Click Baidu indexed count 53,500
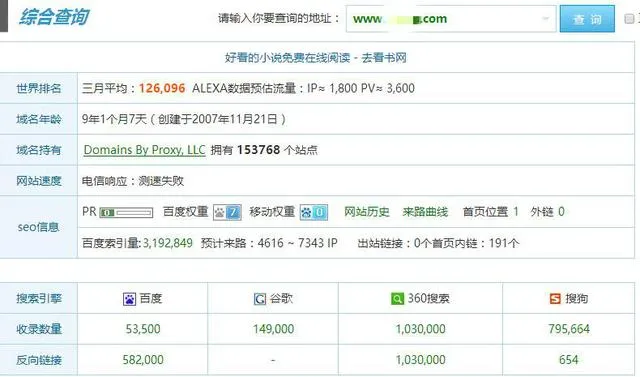The image size is (640, 377). coord(143,329)
